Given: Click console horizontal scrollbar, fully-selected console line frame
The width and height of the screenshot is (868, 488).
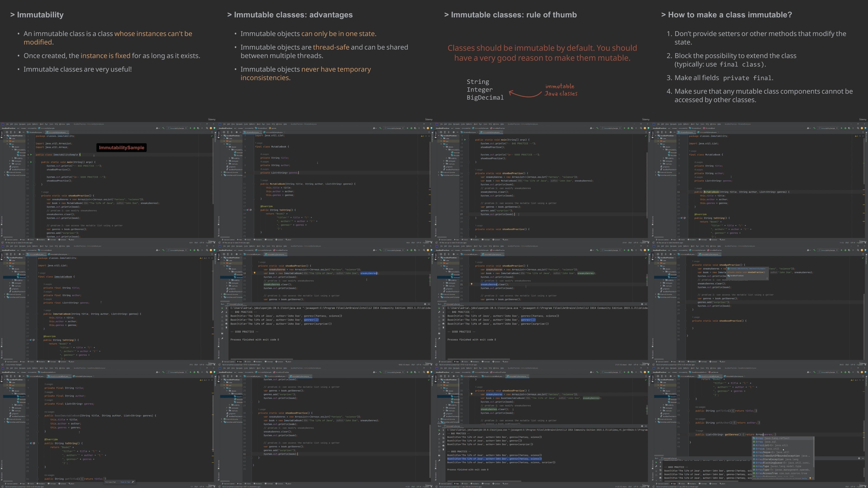Looking at the screenshot, I should point(484,481).
